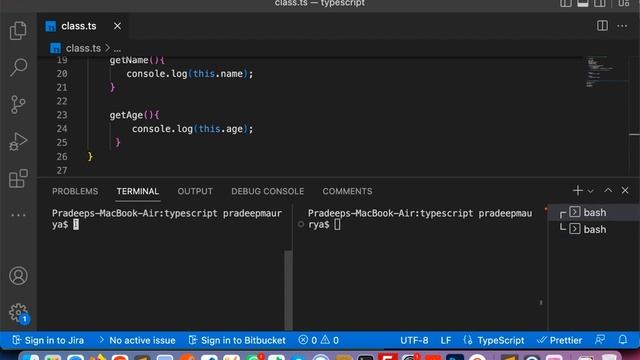
Task: Select the first bash terminal entry
Action: click(x=594, y=213)
